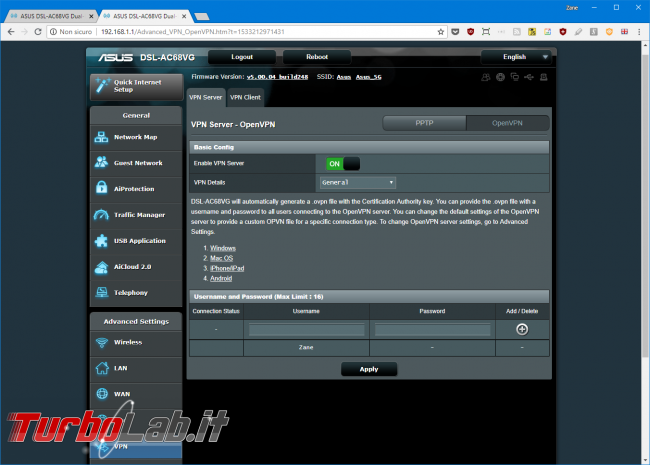This screenshot has width=650, height=465.
Task: Switch to OpenVPN server mode
Action: pos(507,123)
